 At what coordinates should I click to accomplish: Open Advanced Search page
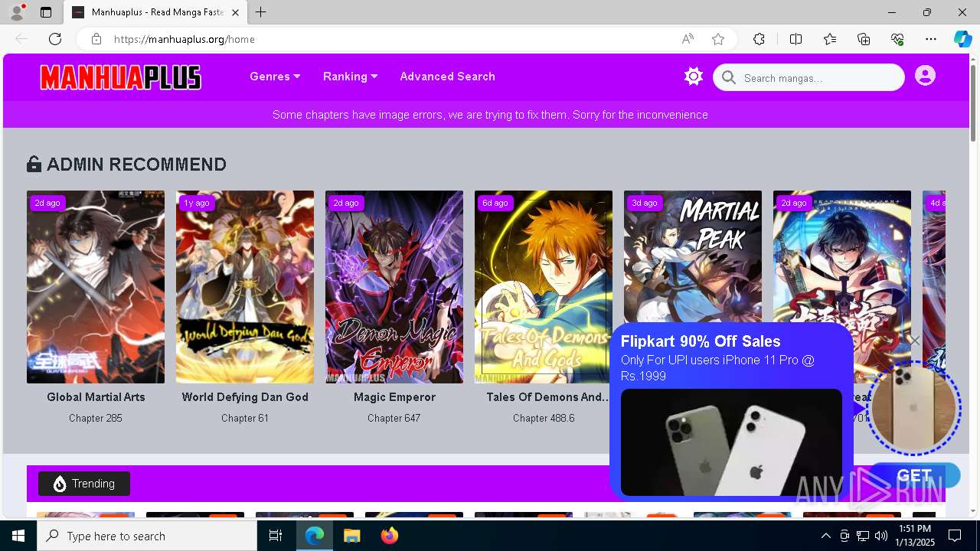[447, 77]
